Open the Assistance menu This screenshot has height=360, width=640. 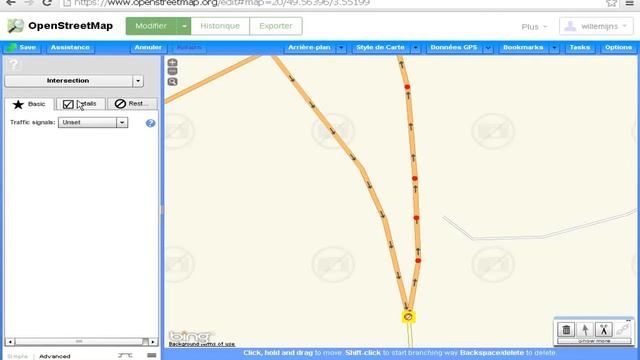70,47
